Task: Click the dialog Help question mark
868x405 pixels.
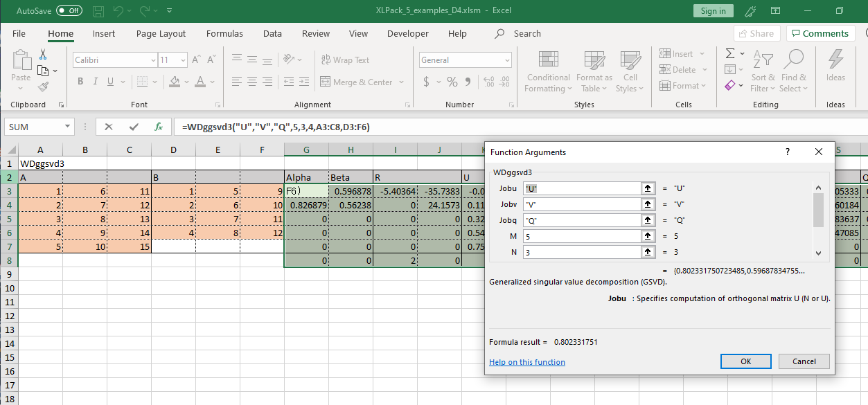Action: point(788,152)
